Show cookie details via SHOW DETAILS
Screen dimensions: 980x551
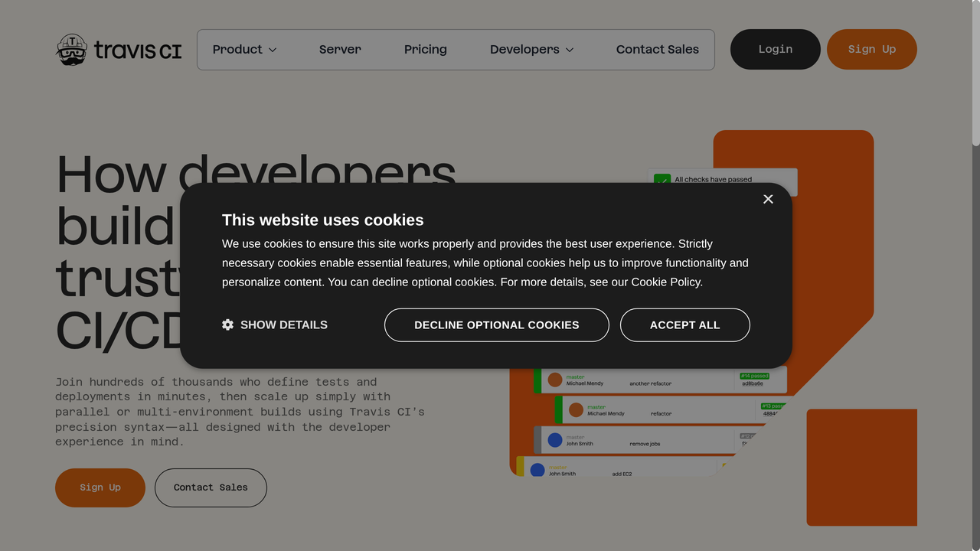click(x=283, y=324)
